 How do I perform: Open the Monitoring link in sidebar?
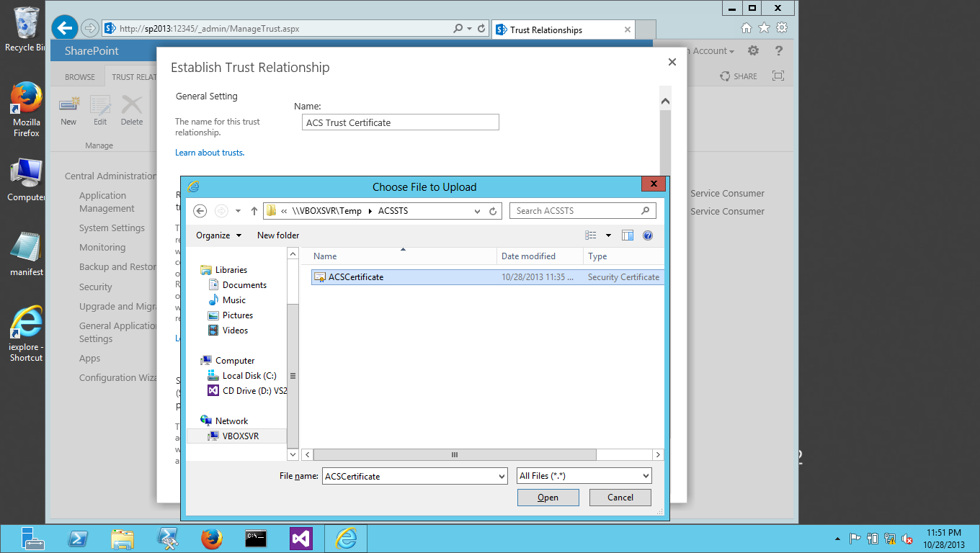click(x=102, y=248)
